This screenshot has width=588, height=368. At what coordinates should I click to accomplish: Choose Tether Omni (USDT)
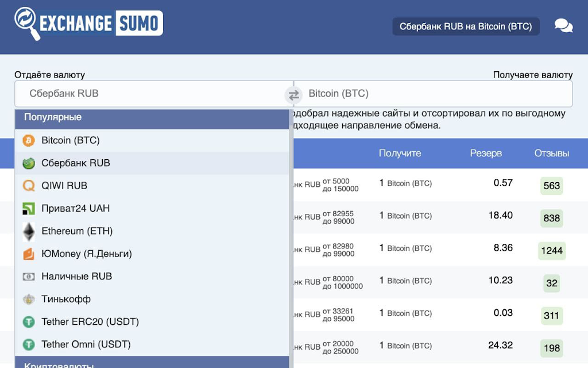point(152,344)
